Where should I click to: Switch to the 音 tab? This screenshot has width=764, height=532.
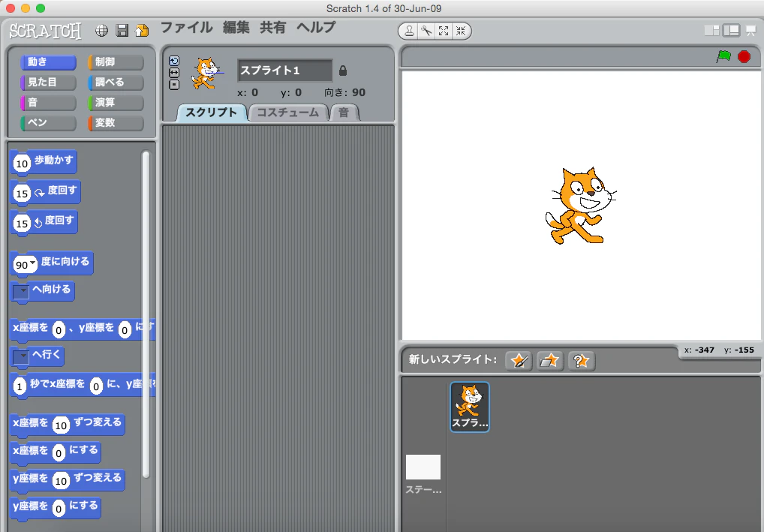click(x=344, y=113)
